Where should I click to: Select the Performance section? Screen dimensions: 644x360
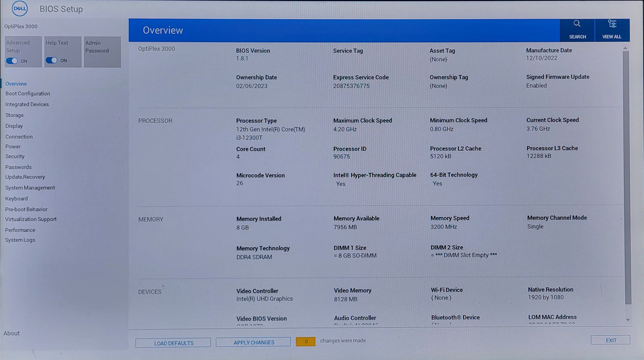point(21,230)
